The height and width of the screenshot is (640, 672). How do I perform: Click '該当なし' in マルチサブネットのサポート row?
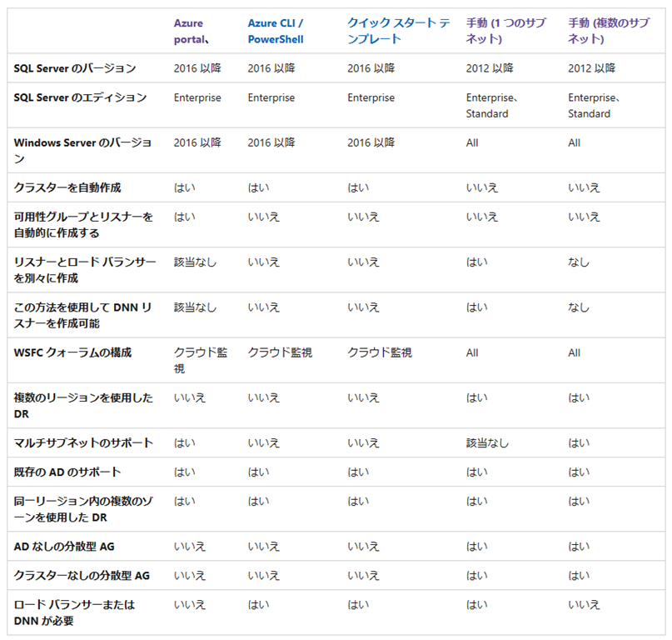(x=487, y=443)
